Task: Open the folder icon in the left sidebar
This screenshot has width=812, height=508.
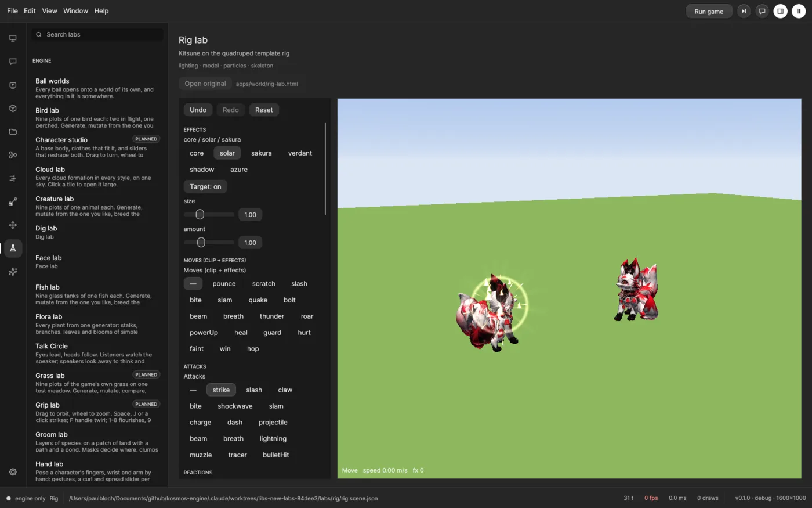Action: tap(13, 132)
